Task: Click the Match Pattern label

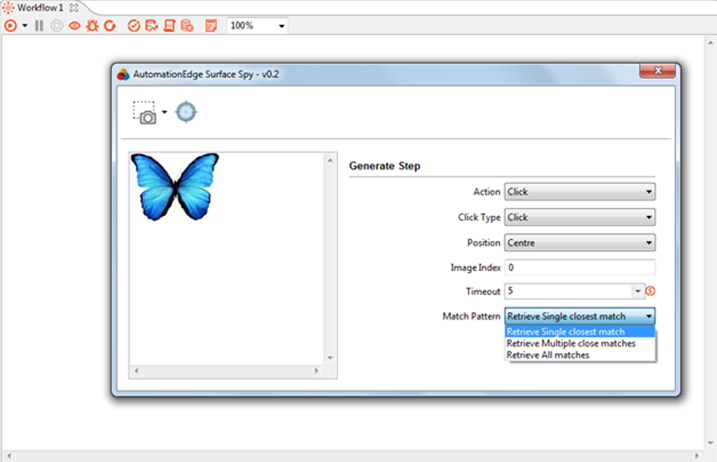Action: [471, 316]
